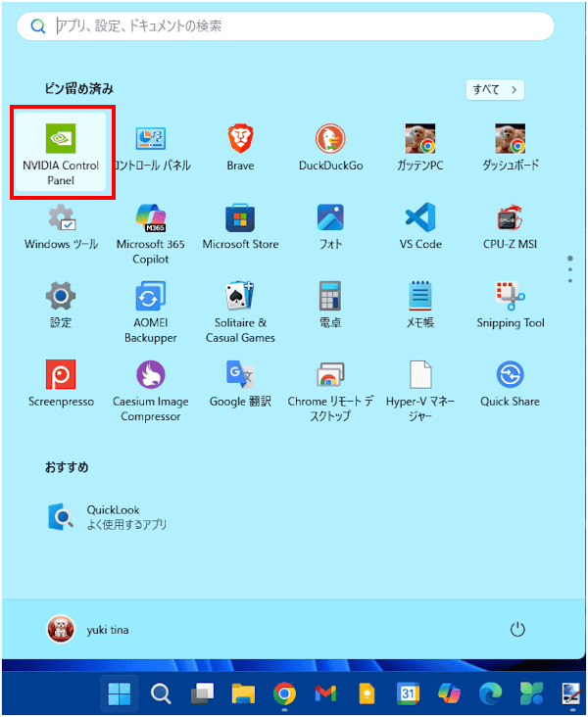Launch AOMEI Backupper
The height and width of the screenshot is (717, 588).
(x=151, y=312)
